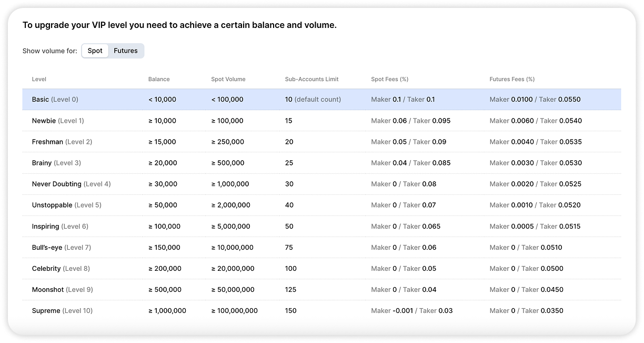Click the '≥ 2,000,000' spot volume cell
This screenshot has height=343, width=644.
click(230, 205)
